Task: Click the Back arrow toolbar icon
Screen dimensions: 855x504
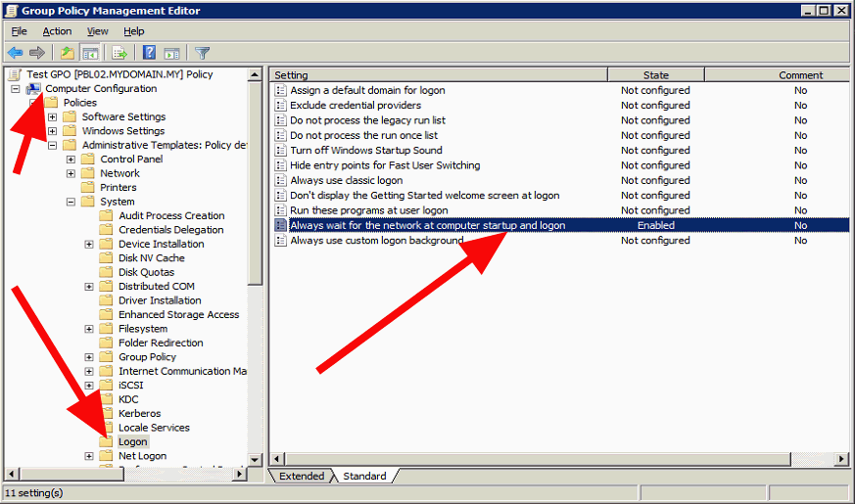Action: (x=15, y=53)
